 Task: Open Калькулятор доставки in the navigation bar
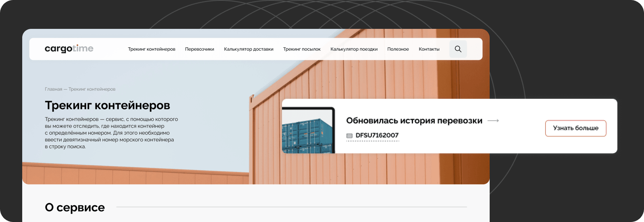coord(248,49)
